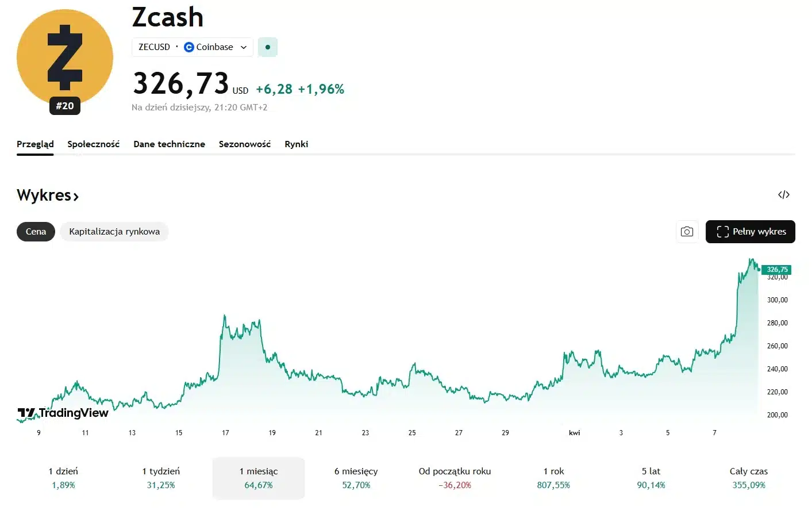Switch chart to Kapitalizacja rynkowa

pyautogui.click(x=114, y=232)
